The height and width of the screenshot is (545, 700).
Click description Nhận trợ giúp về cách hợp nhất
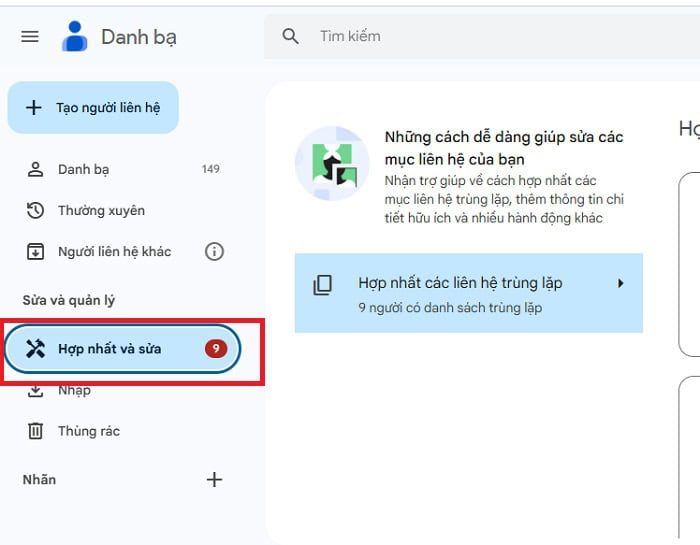[x=504, y=199]
